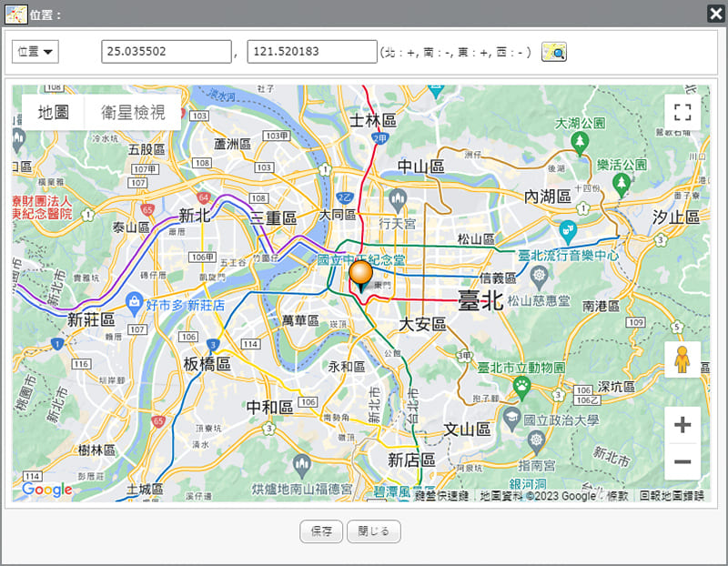Close the 位置 dialog window

coord(715,14)
